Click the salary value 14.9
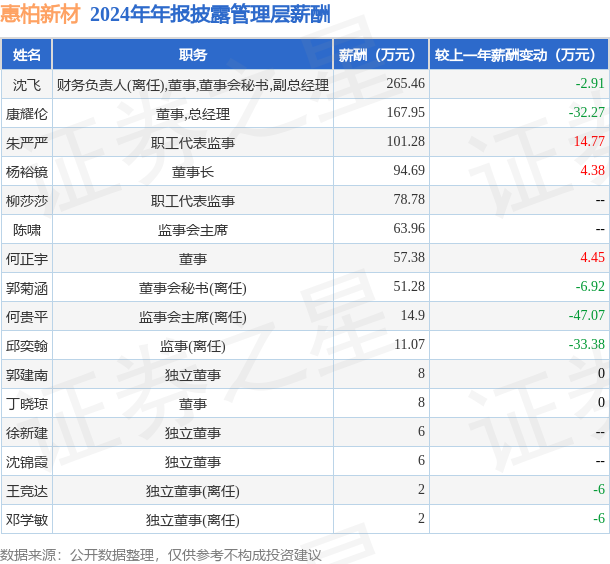610x564 pixels. coord(413,315)
